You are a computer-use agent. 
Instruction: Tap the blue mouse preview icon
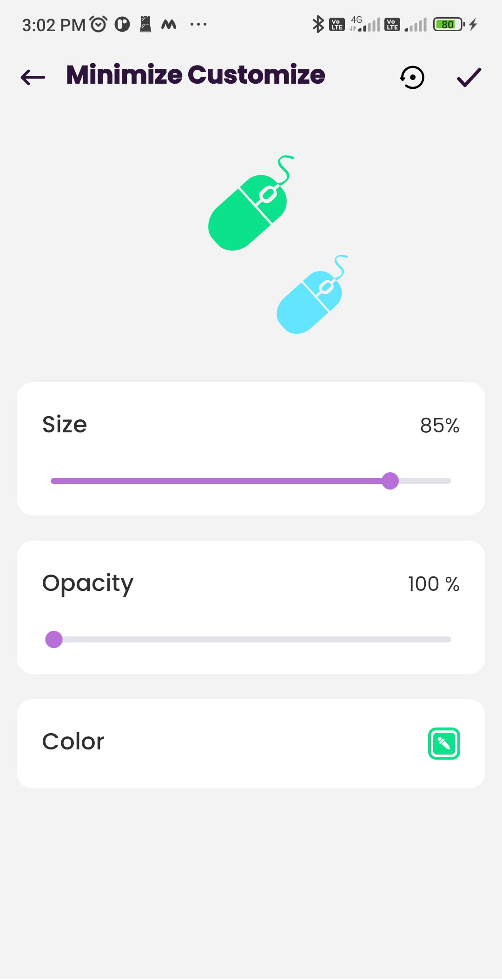coord(312,294)
